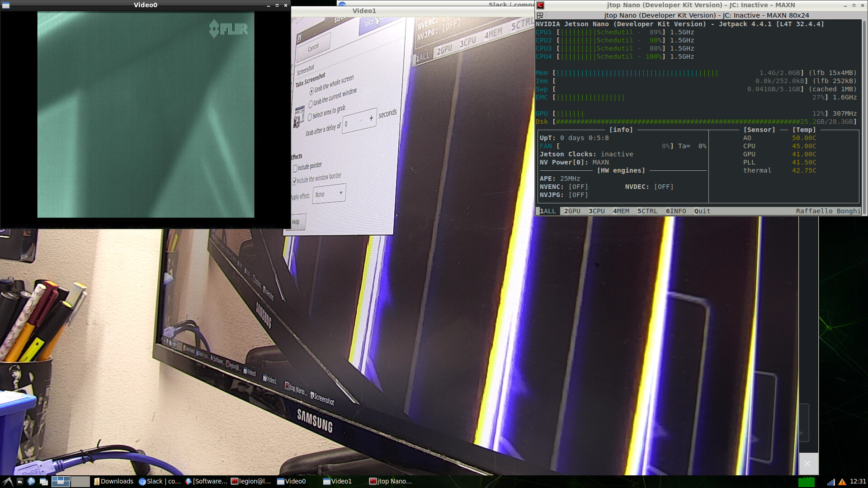Bring up the Slack browser taskbar entry
868x488 pixels.
[x=160, y=482]
